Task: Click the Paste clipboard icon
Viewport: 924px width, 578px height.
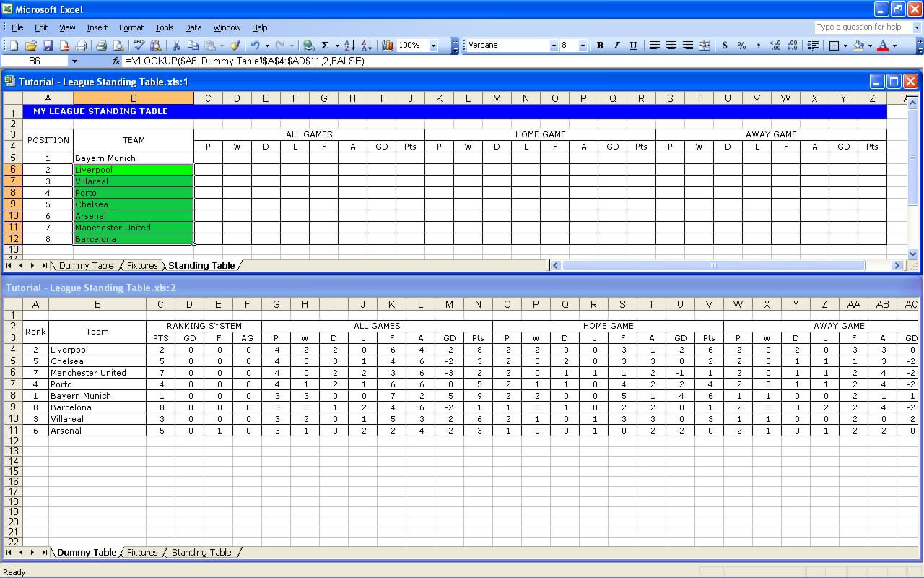Action: (209, 46)
